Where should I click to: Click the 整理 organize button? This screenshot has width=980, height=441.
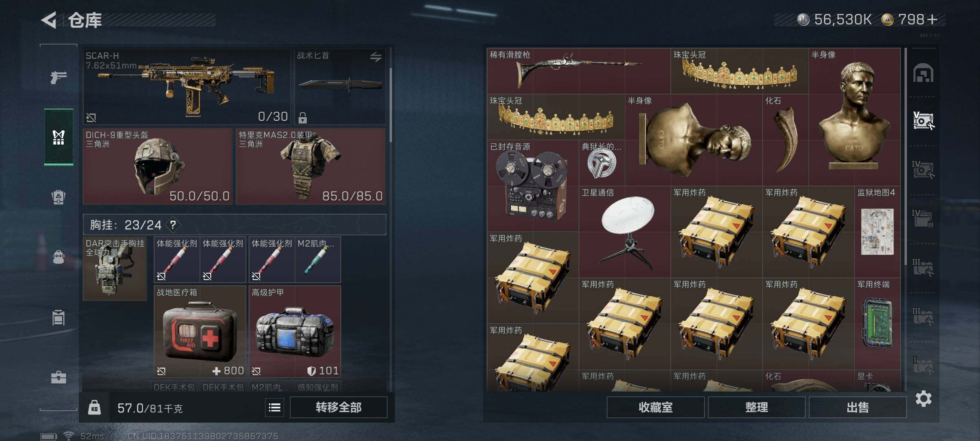(756, 407)
